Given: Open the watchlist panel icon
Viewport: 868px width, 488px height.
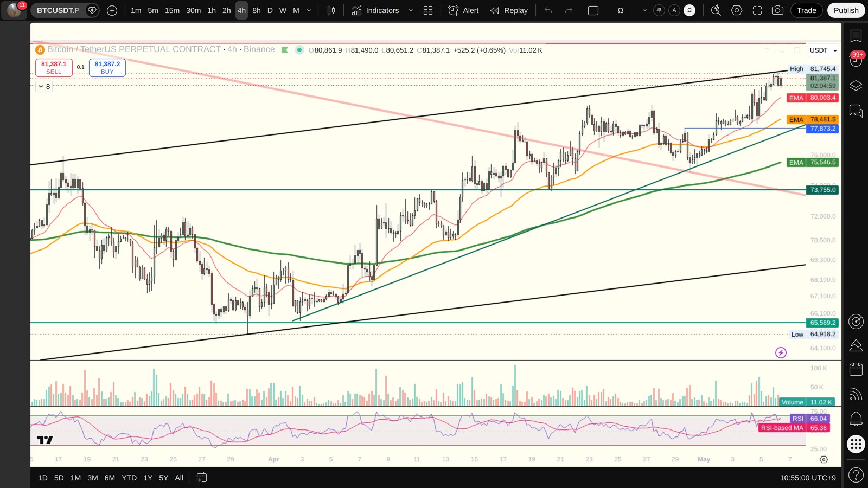Looking at the screenshot, I should 856,36.
